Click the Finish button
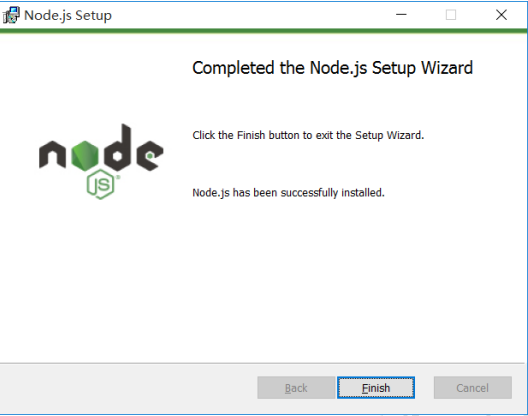Image resolution: width=528 pixels, height=416 pixels. coord(376,388)
